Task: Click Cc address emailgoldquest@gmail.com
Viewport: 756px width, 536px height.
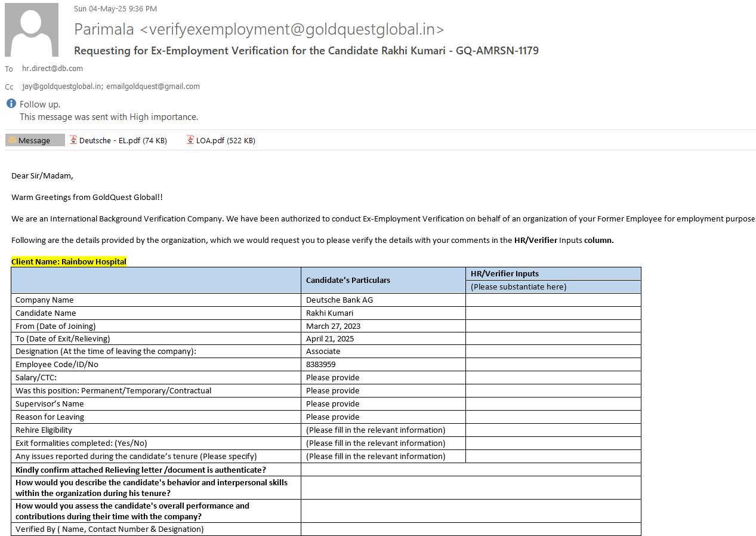Action: click(153, 87)
